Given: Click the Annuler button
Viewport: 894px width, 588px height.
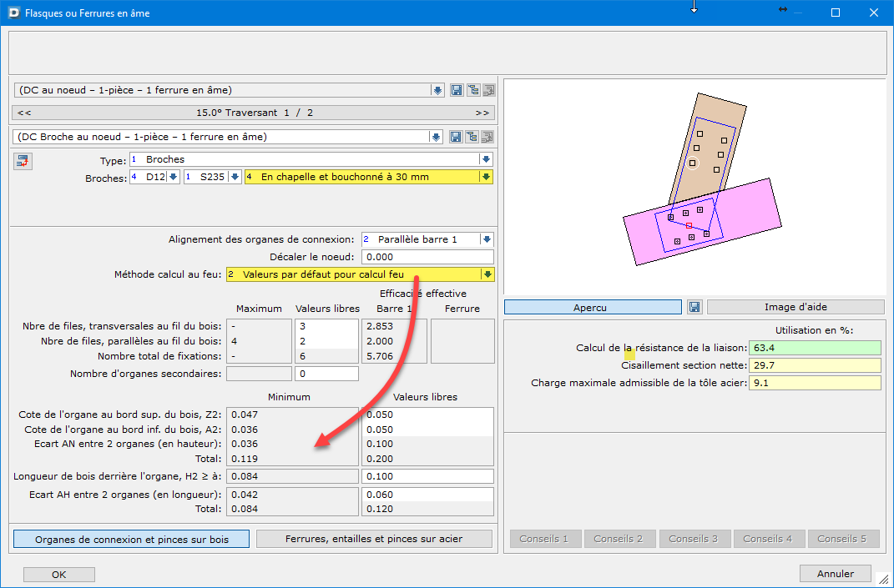Looking at the screenshot, I should pos(836,574).
